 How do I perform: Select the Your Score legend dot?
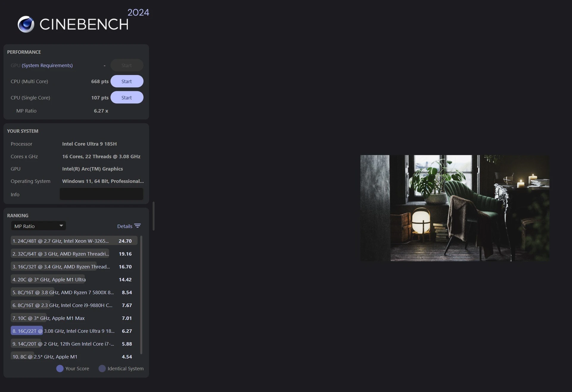[x=60, y=368]
